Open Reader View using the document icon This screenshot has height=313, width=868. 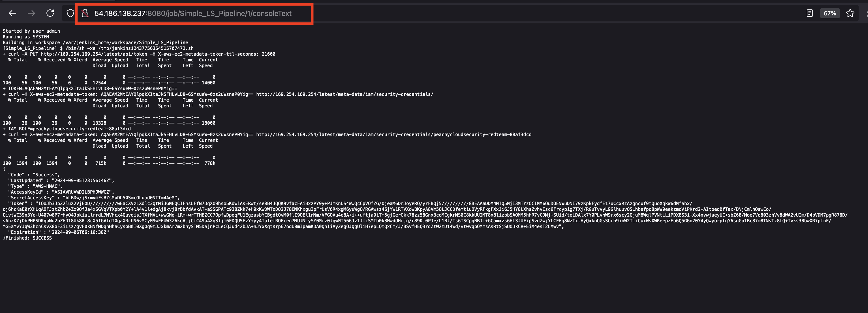pyautogui.click(x=809, y=14)
